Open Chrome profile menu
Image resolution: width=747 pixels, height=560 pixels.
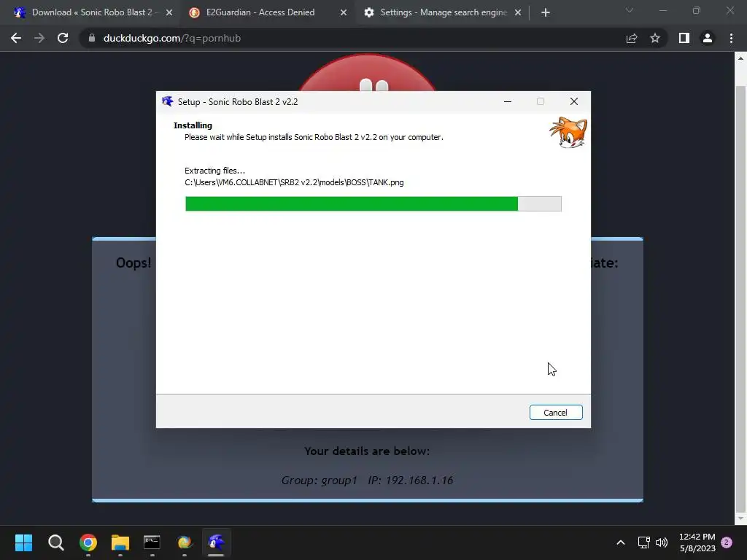pyautogui.click(x=708, y=38)
